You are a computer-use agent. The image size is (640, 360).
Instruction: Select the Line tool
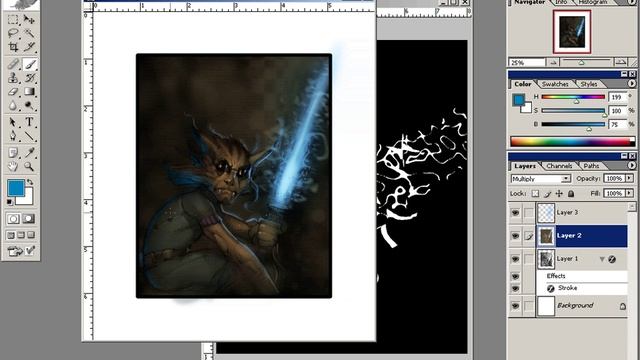pos(29,136)
